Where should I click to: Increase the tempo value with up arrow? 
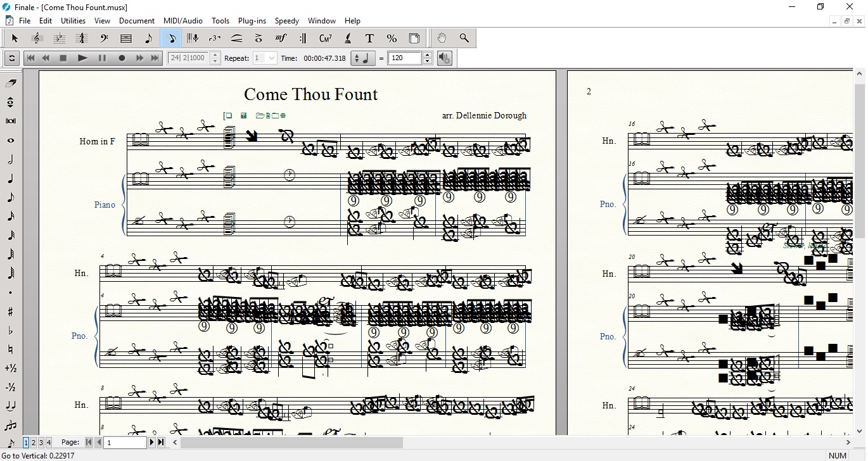click(428, 55)
